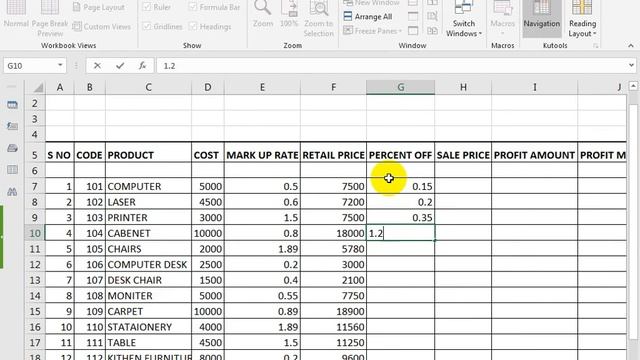Open Insert Function (fx) dialog
Screen dimensions: 640x360
coord(142,66)
